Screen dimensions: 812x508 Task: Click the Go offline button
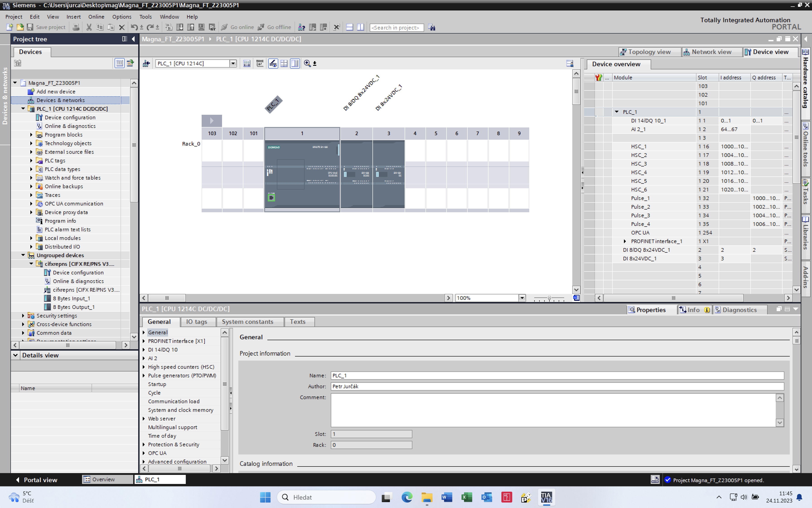[274, 27]
